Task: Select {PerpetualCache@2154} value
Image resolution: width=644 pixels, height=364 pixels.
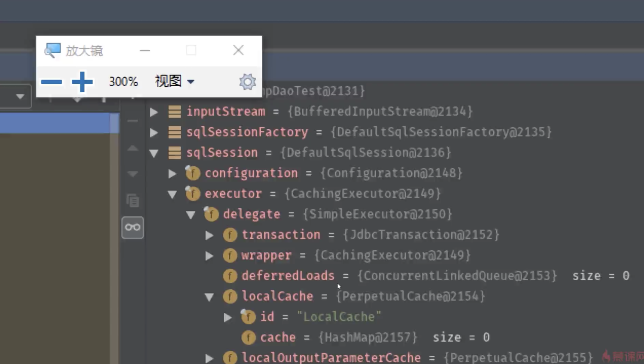Action: pyautogui.click(x=410, y=296)
